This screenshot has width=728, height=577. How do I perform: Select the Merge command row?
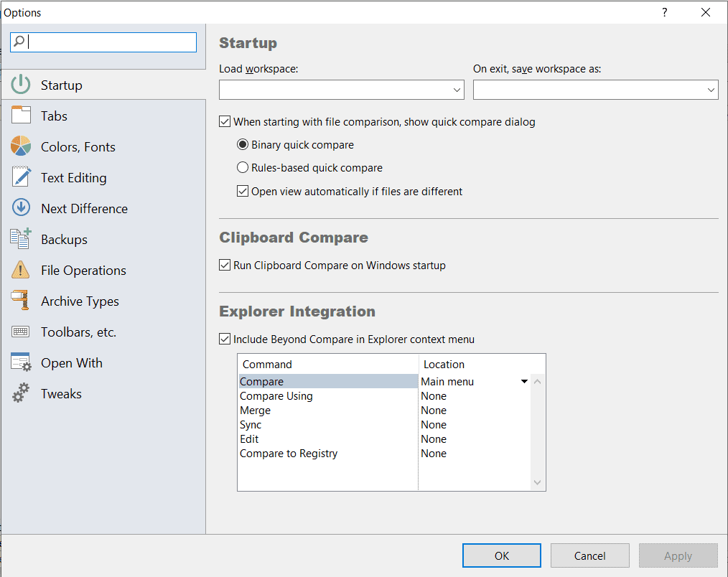[328, 410]
